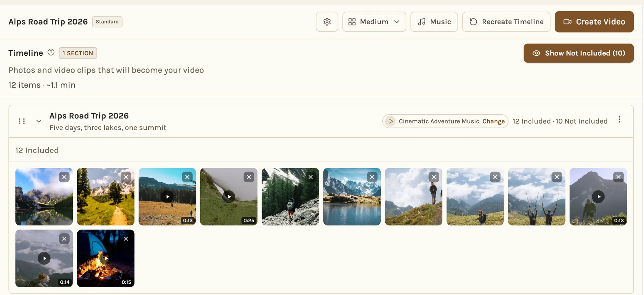
Task: Remove the green meadow trail photo
Action: (126, 177)
